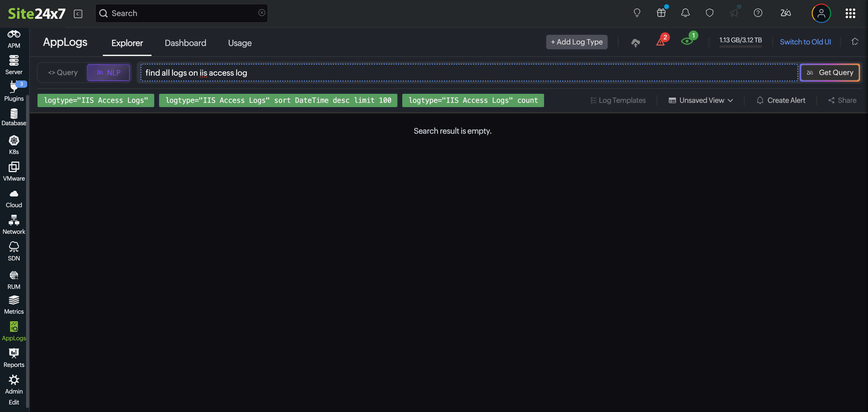Click Get Query button
Image resolution: width=868 pixels, height=412 pixels.
(830, 73)
